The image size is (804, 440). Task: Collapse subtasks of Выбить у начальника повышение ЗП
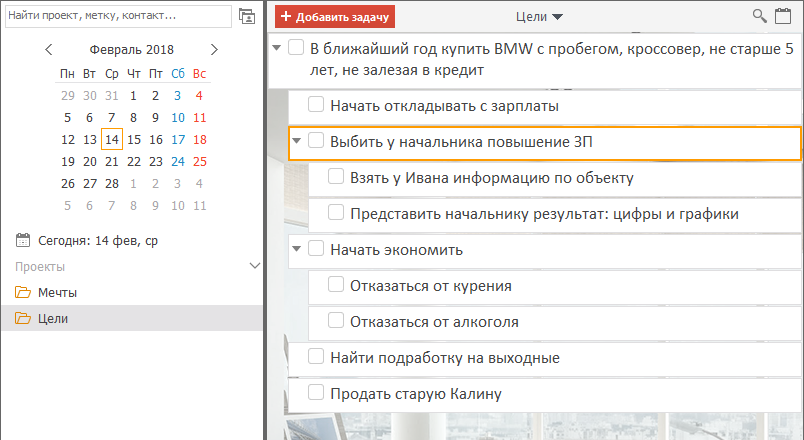pyautogui.click(x=296, y=141)
